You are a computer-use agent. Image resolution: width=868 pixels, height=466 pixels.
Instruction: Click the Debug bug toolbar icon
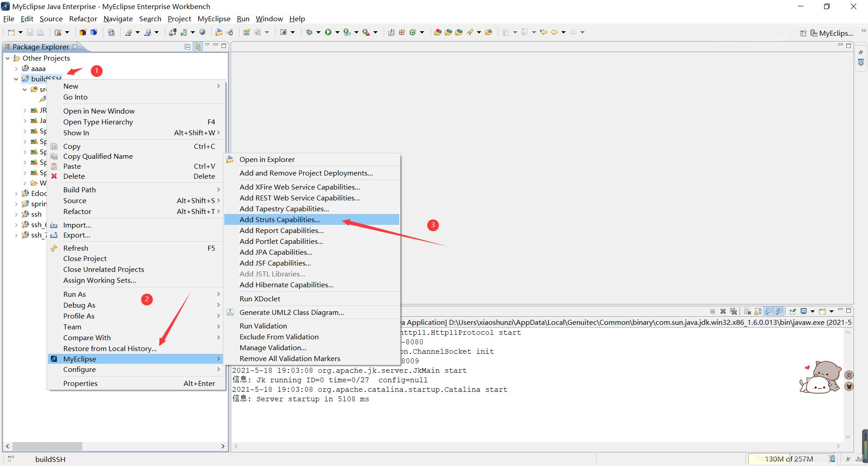click(x=309, y=32)
